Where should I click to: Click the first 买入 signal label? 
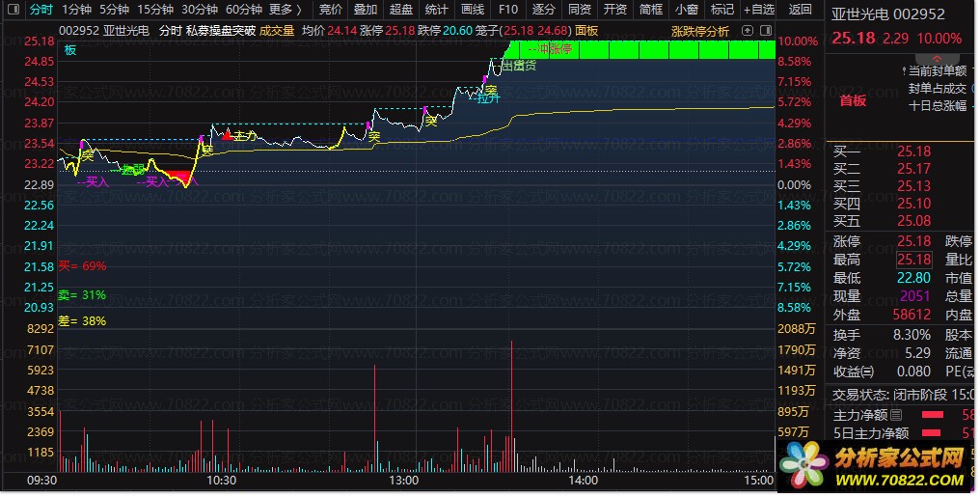click(x=95, y=180)
